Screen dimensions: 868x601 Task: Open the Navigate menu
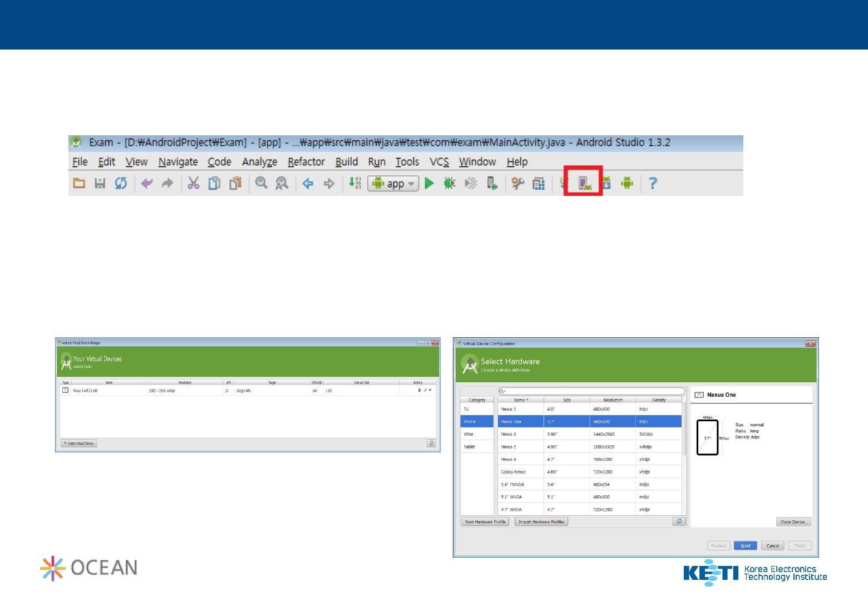point(178,162)
